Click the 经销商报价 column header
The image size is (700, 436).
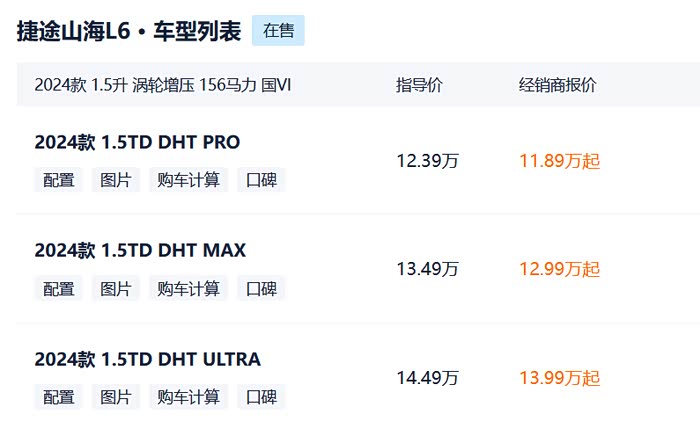557,85
